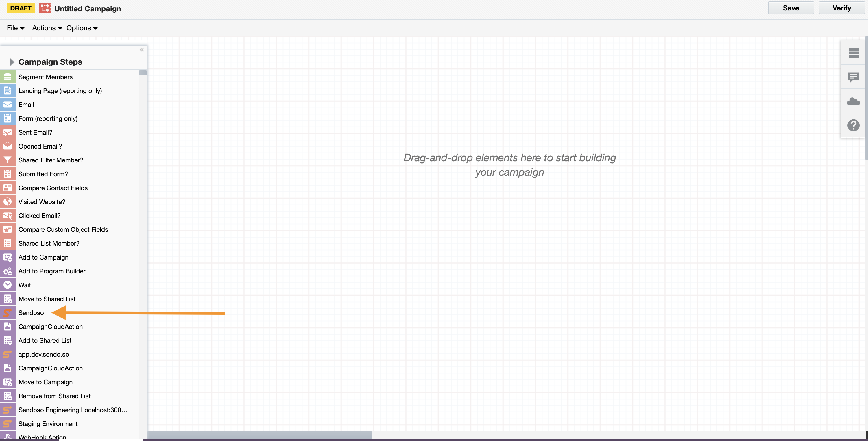Click the Verify button
The height and width of the screenshot is (441, 868).
click(x=842, y=8)
